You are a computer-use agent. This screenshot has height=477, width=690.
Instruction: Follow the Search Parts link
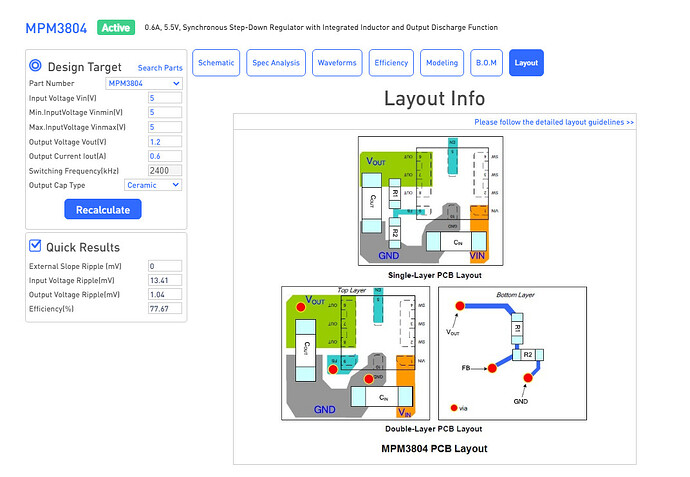coord(160,68)
